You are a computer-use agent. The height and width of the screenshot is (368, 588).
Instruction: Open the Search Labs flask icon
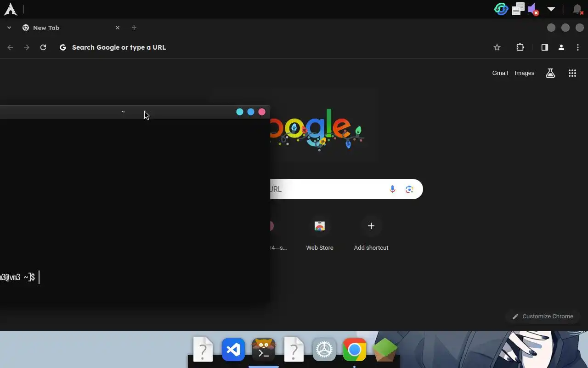click(x=550, y=73)
